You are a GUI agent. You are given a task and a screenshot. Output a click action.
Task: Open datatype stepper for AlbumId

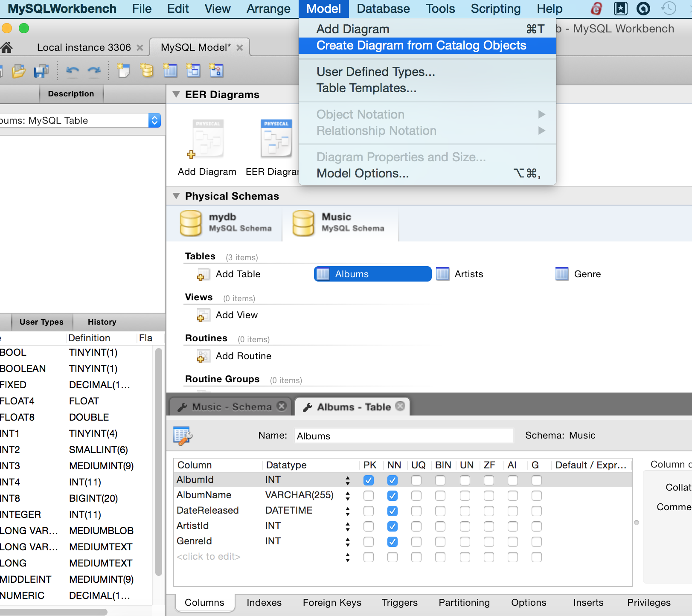pos(348,480)
